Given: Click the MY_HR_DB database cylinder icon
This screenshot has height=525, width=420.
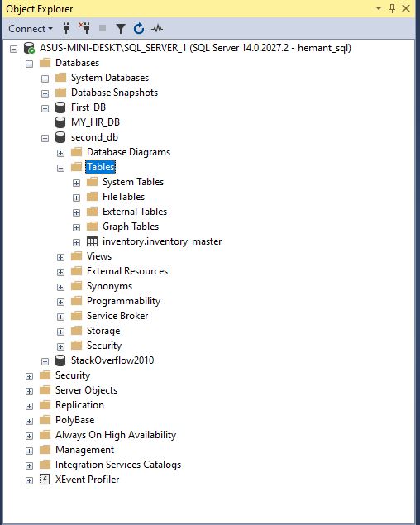Looking at the screenshot, I should [60, 122].
